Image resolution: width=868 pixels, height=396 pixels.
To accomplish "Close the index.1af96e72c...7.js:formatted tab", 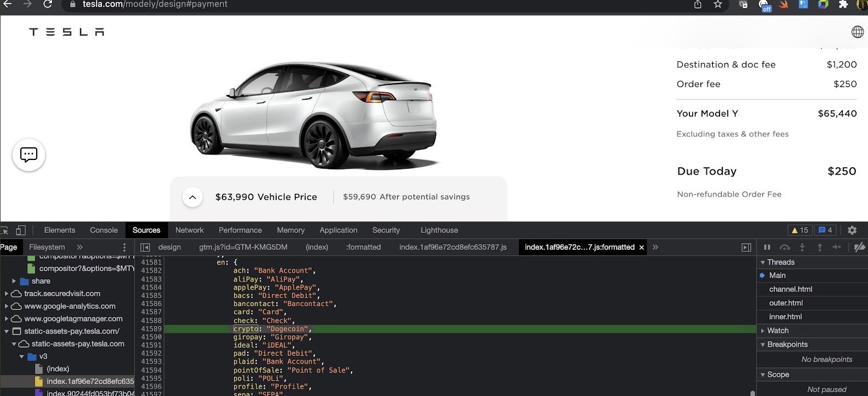I will pyautogui.click(x=642, y=248).
